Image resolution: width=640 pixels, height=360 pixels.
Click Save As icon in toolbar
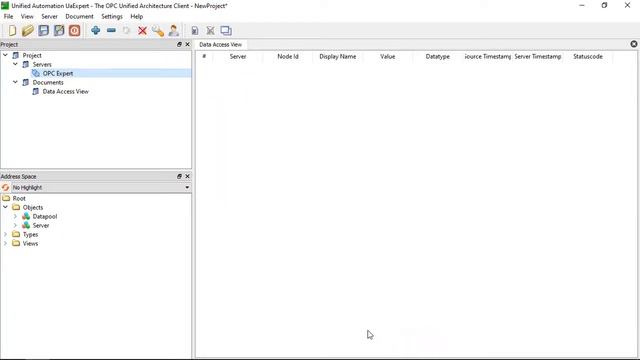(59, 31)
